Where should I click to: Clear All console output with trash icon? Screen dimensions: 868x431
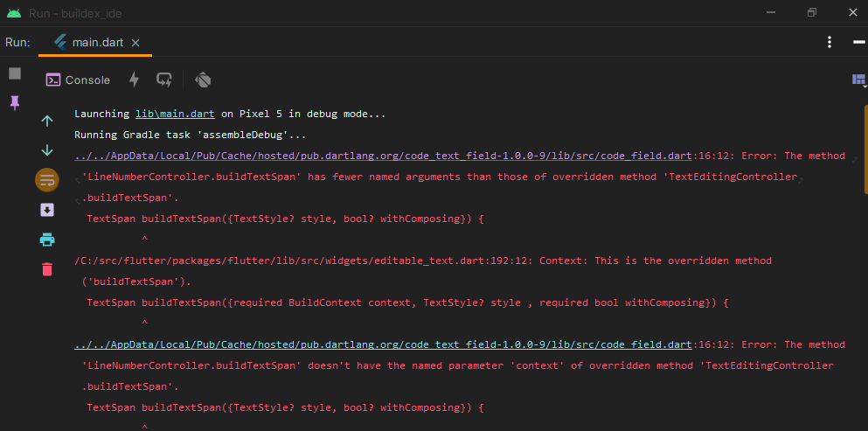pyautogui.click(x=47, y=269)
